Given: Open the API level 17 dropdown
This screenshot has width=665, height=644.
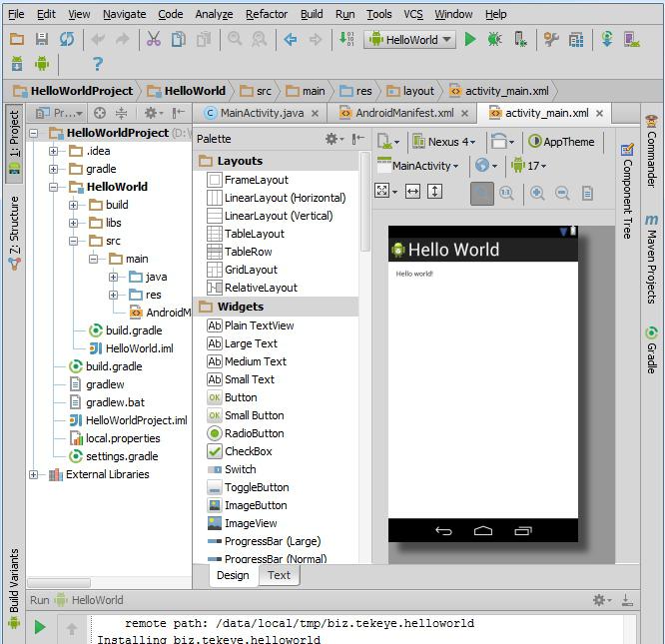Looking at the screenshot, I should [x=528, y=166].
